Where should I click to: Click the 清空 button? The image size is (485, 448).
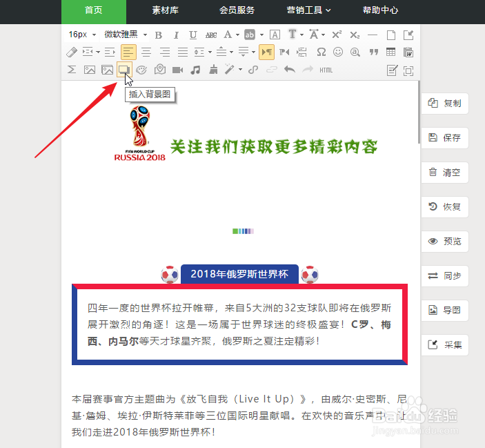445,173
